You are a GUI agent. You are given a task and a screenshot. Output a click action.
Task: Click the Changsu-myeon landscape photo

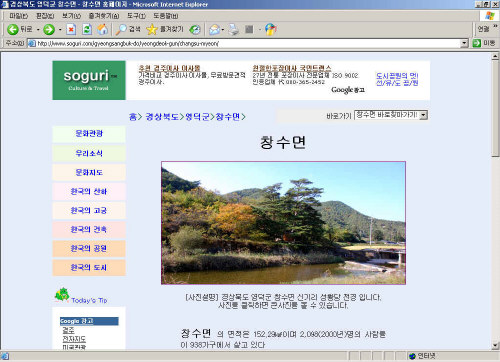click(x=283, y=223)
